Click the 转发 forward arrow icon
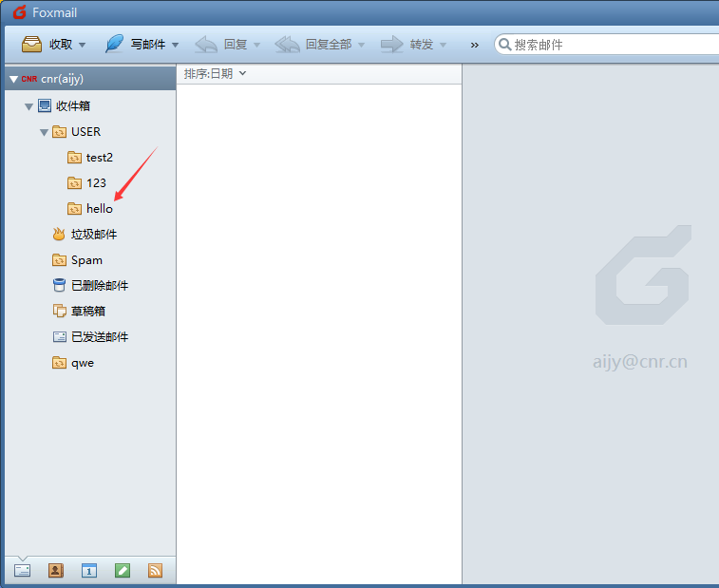 pyautogui.click(x=392, y=45)
